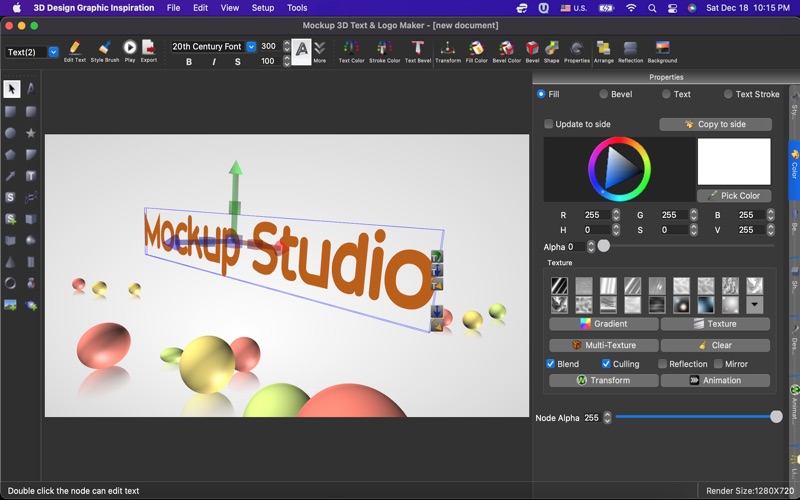Open the Stroke Color tool
This screenshot has height=500, width=800.
(385, 52)
